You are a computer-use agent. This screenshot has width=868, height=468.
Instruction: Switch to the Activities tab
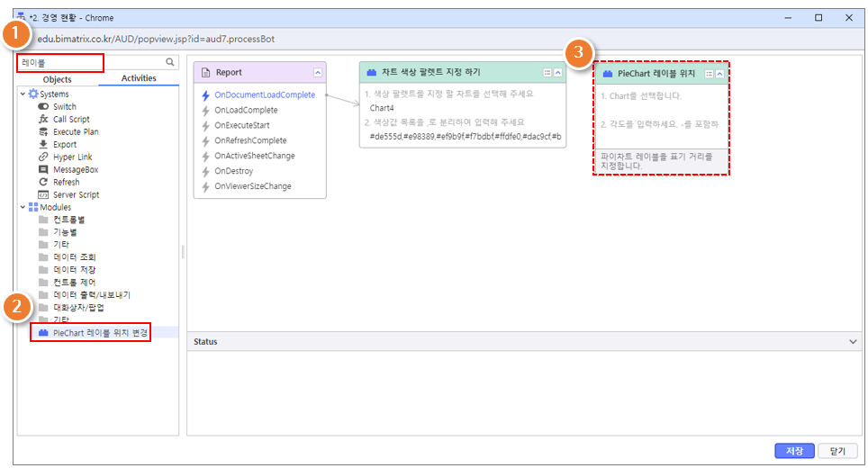click(139, 78)
